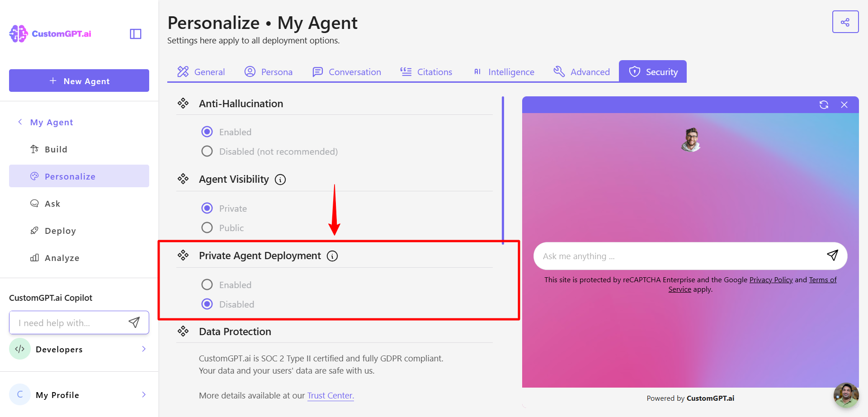
Task: Switch to the Persona tab
Action: click(268, 72)
